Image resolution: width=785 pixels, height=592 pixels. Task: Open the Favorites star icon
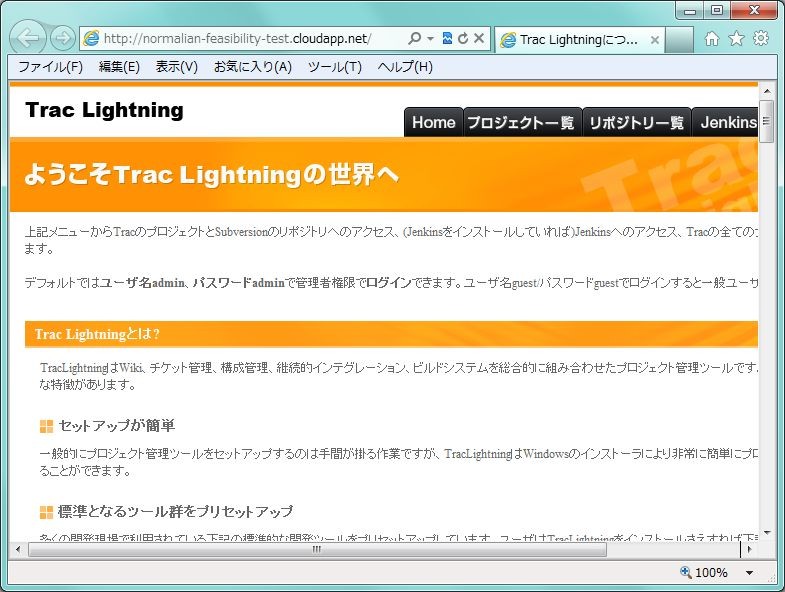[736, 38]
